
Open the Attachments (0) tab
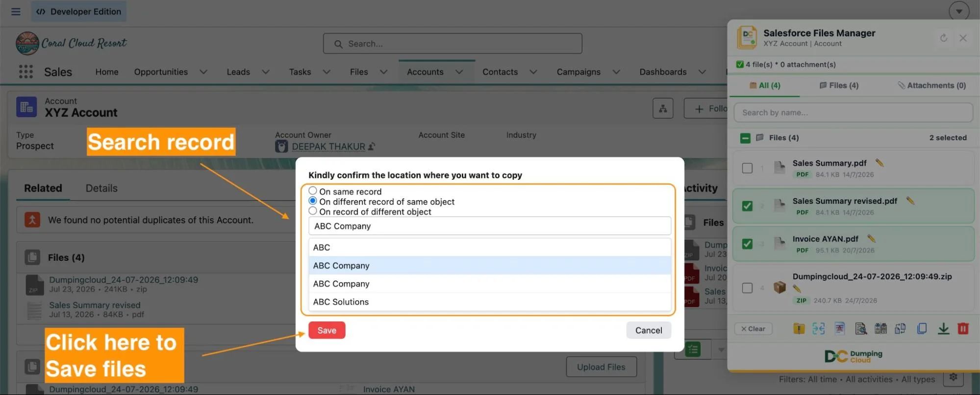931,85
